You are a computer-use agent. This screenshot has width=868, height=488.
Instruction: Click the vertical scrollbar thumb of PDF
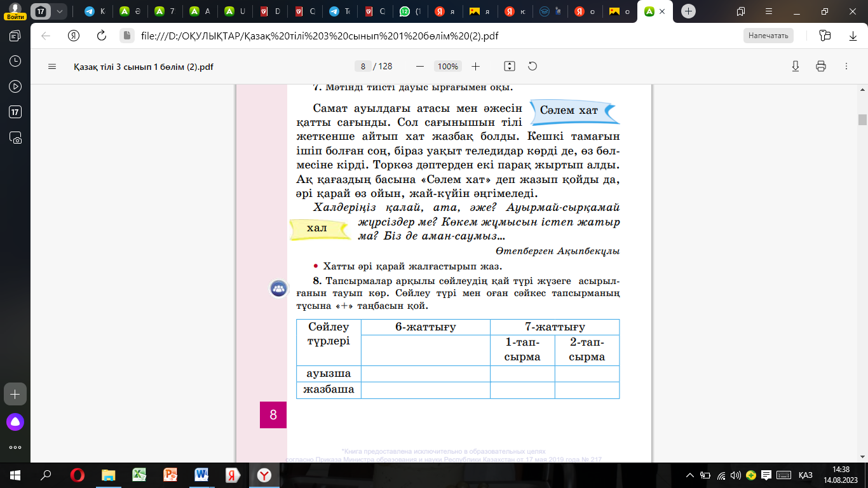coord(862,119)
